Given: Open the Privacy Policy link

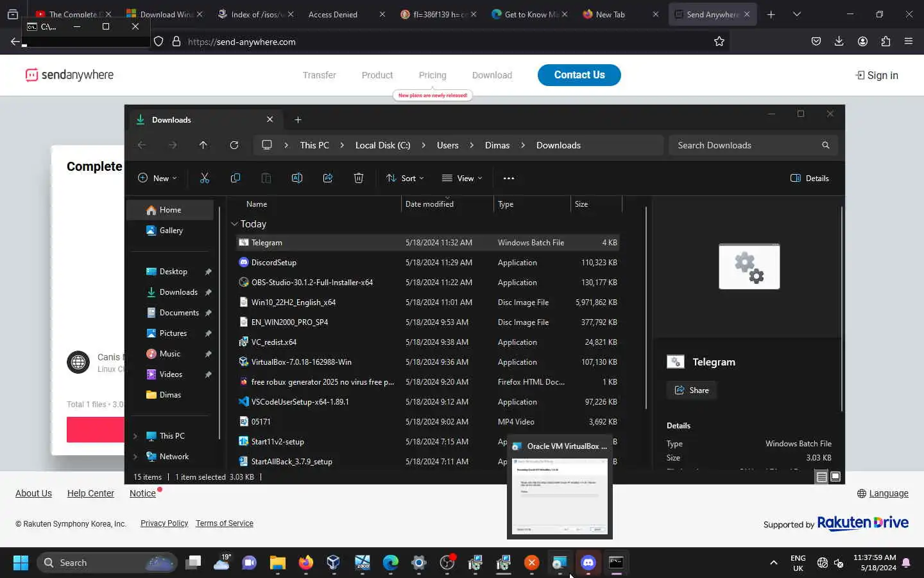Looking at the screenshot, I should click(164, 523).
